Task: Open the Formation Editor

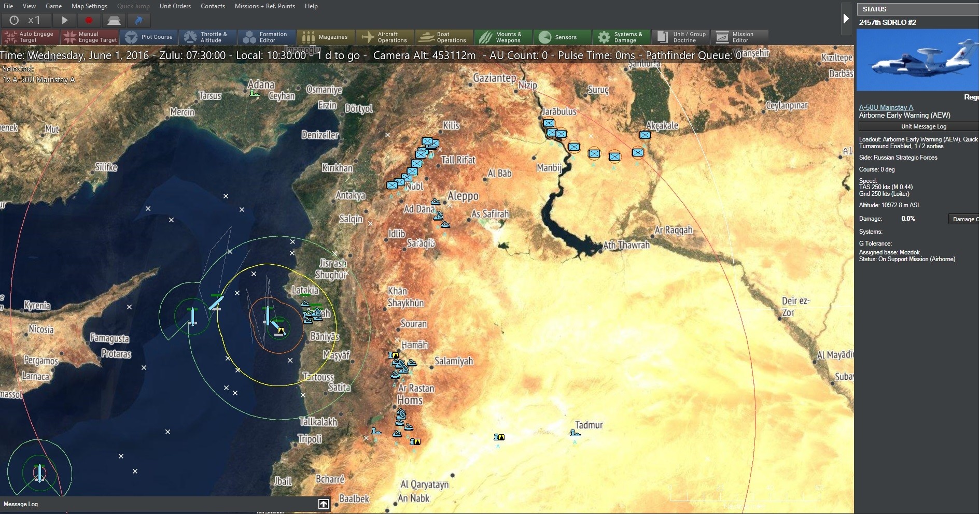Action: pyautogui.click(x=266, y=37)
